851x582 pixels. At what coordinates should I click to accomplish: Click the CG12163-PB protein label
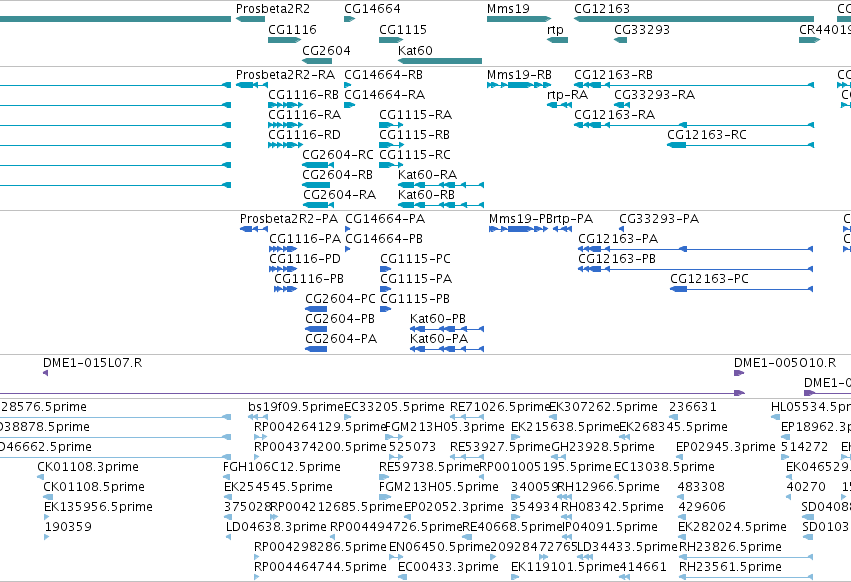(617, 259)
